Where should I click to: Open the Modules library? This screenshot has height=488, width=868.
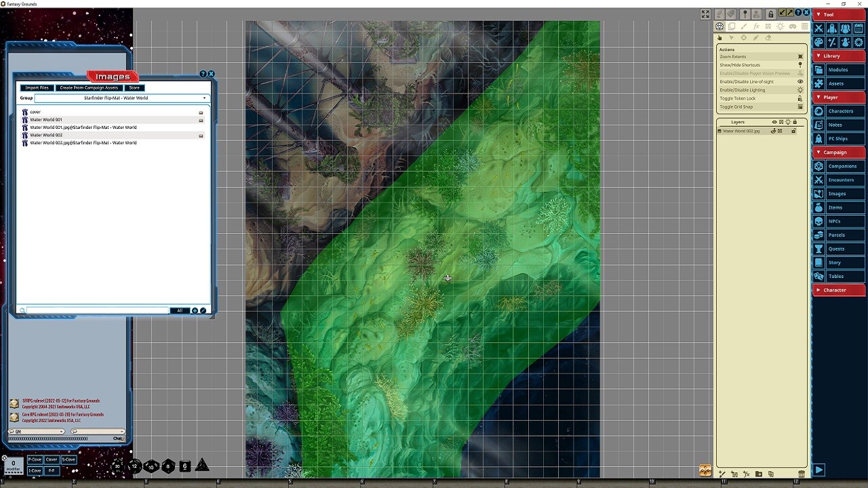click(841, 69)
